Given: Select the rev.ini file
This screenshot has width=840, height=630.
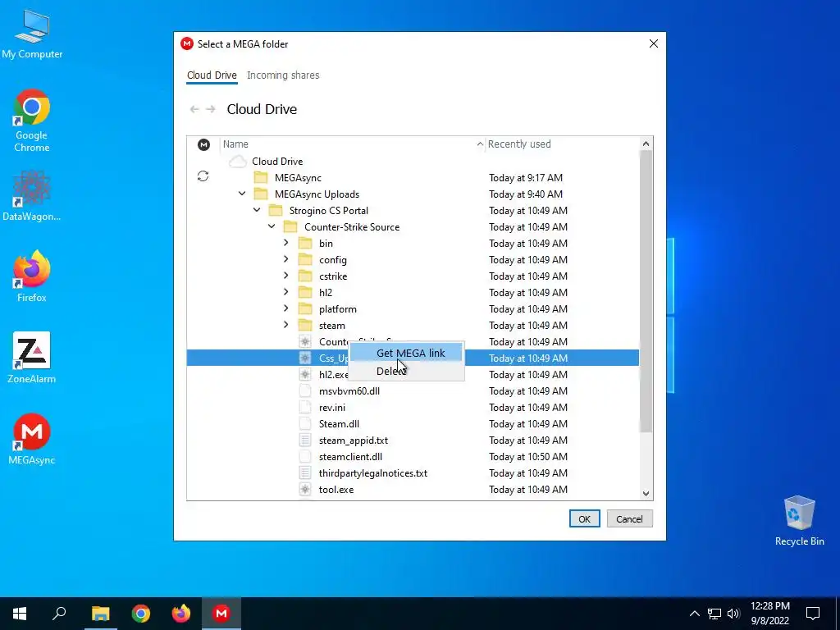Looking at the screenshot, I should 332,408.
